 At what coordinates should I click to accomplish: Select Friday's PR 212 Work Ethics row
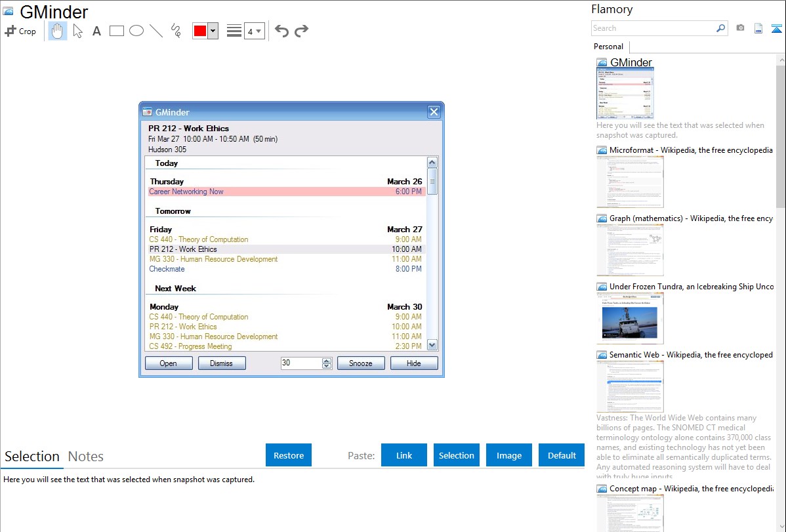(x=287, y=249)
